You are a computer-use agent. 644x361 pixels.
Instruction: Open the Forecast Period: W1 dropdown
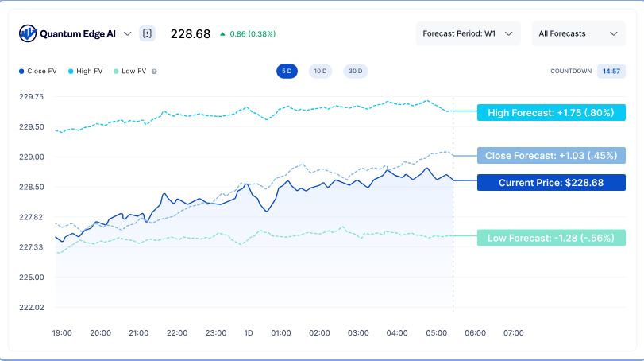click(x=468, y=33)
